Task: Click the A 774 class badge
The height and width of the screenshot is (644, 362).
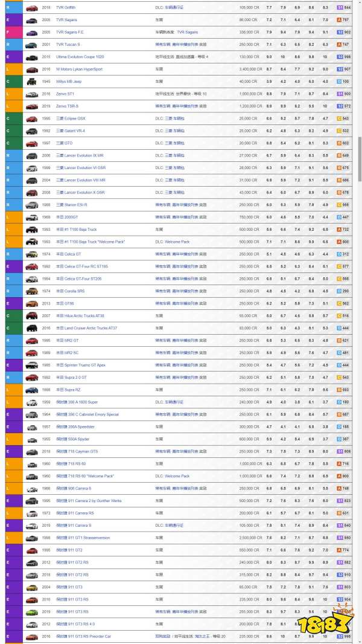Action: [x=343, y=550]
